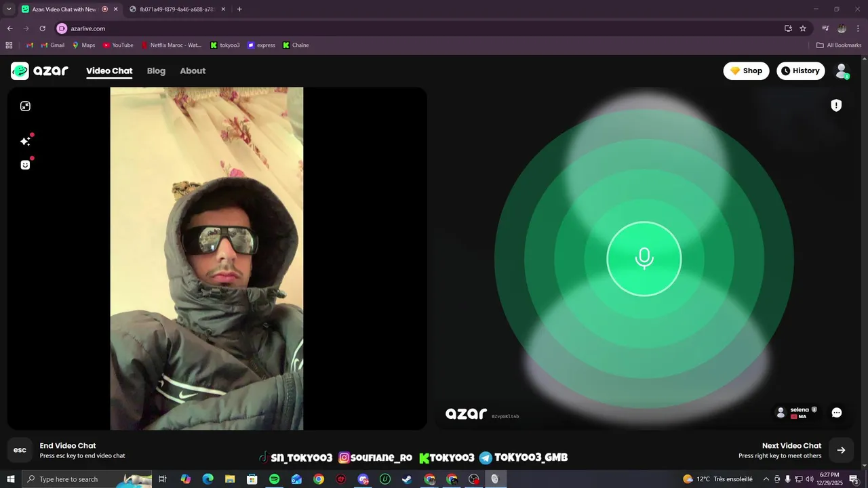
Task: Go to the About page
Action: [193, 70]
